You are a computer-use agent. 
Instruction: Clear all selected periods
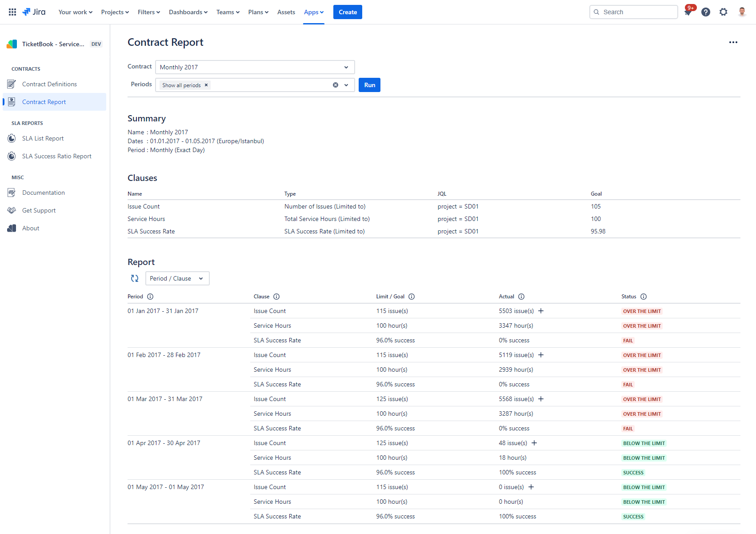click(x=336, y=85)
